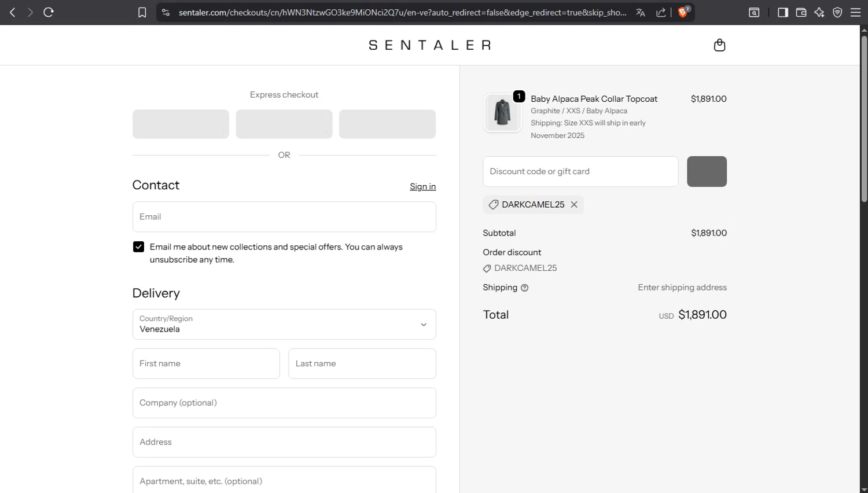Click the first express checkout button
This screenshot has width=868, height=493.
click(x=181, y=124)
